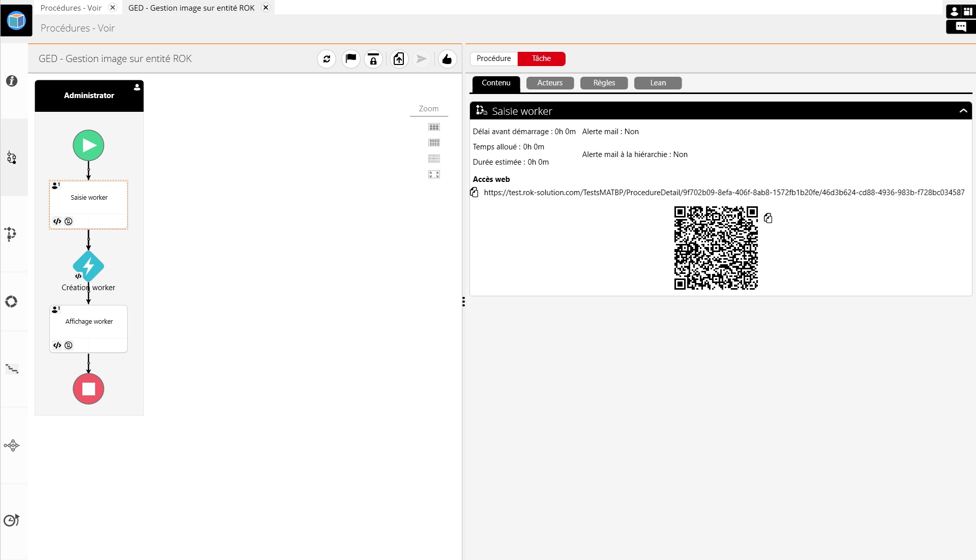The height and width of the screenshot is (560, 976).
Task: Open the Règles tab
Action: tap(604, 83)
